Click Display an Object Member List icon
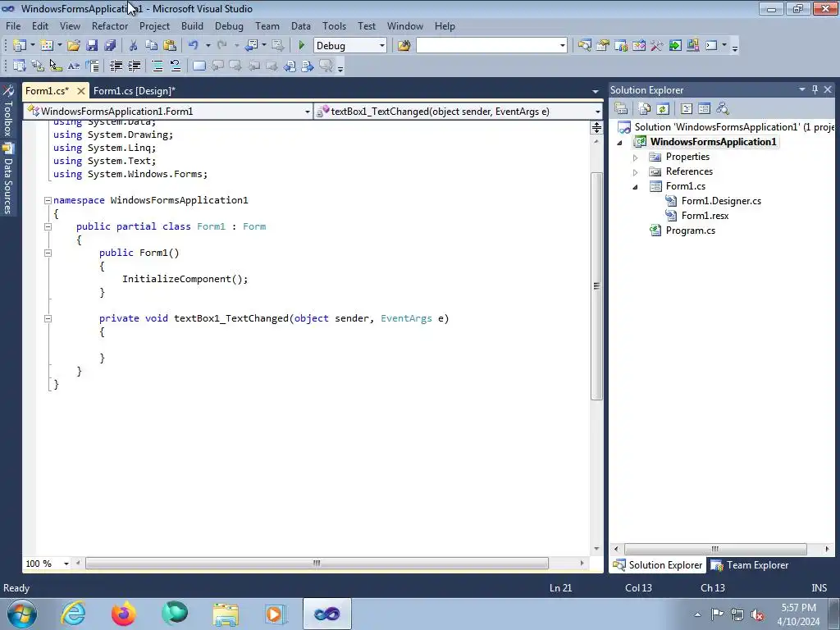The width and height of the screenshot is (840, 630). pyautogui.click(x=20, y=66)
